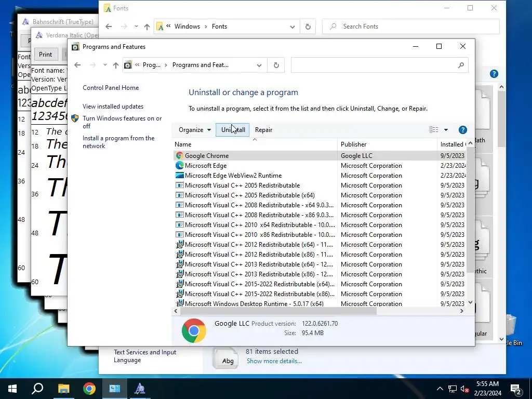Sort the list by Name column header
532x399 pixels.
point(255,144)
